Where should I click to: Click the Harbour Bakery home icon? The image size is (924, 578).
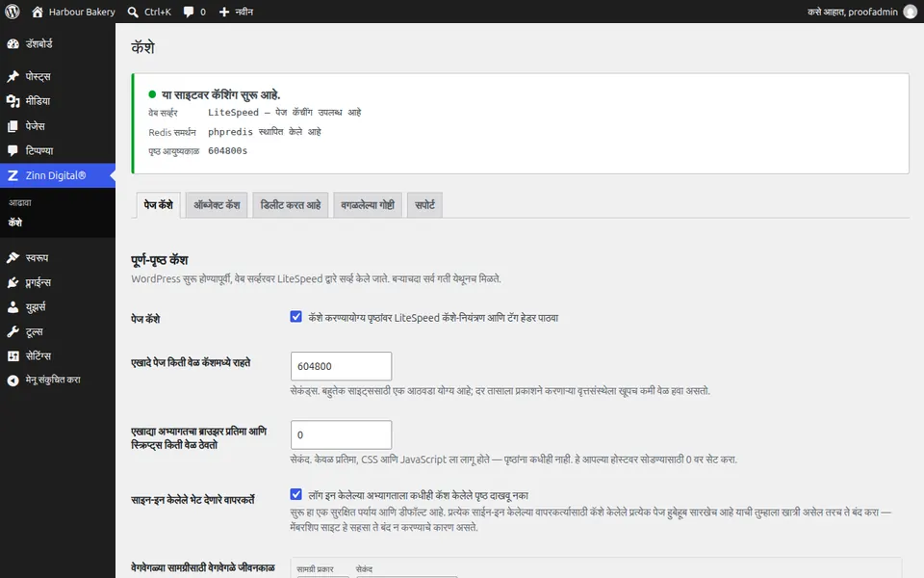click(x=38, y=12)
